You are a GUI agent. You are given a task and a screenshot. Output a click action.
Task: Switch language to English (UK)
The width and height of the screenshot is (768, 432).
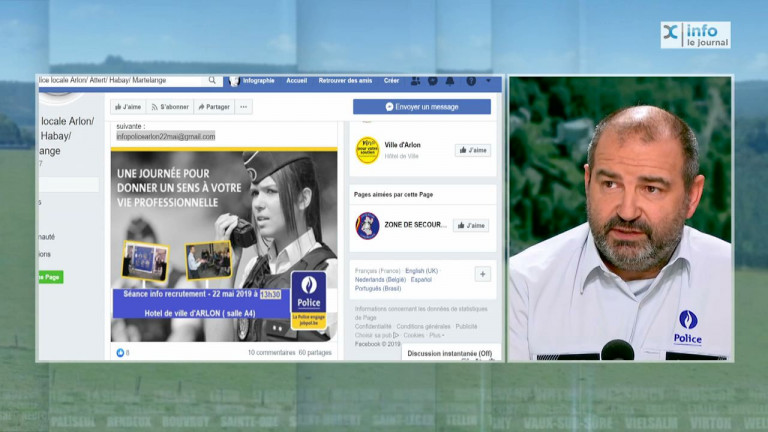click(421, 271)
